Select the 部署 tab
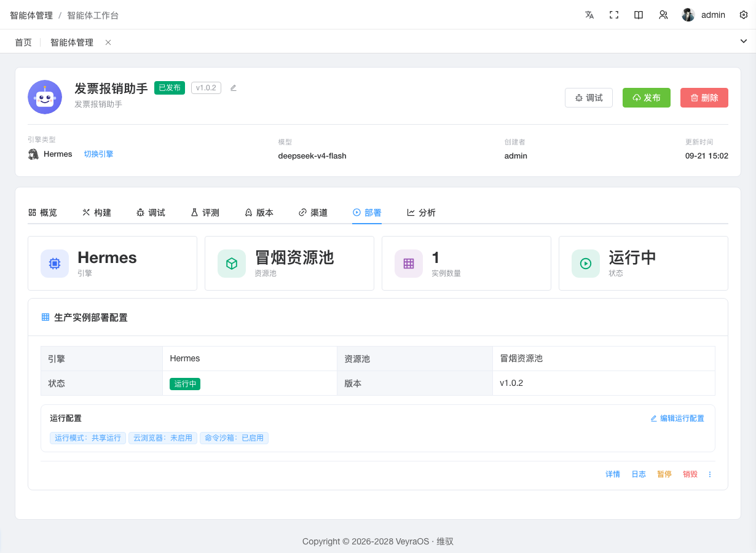The height and width of the screenshot is (553, 756). [x=367, y=213]
